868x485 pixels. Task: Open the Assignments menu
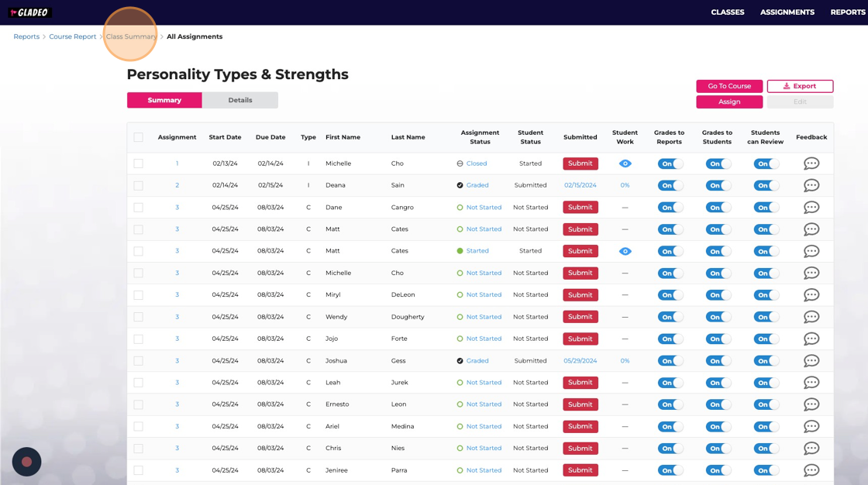coord(787,12)
